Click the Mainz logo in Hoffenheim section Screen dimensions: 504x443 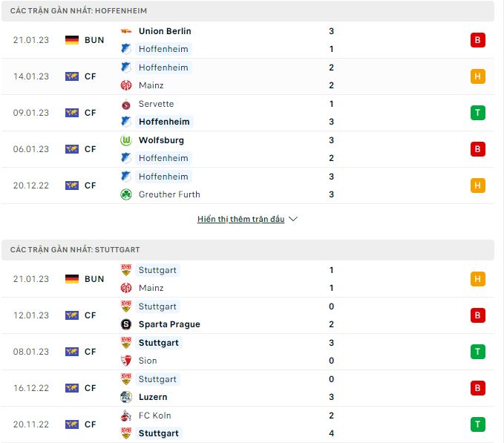(125, 85)
